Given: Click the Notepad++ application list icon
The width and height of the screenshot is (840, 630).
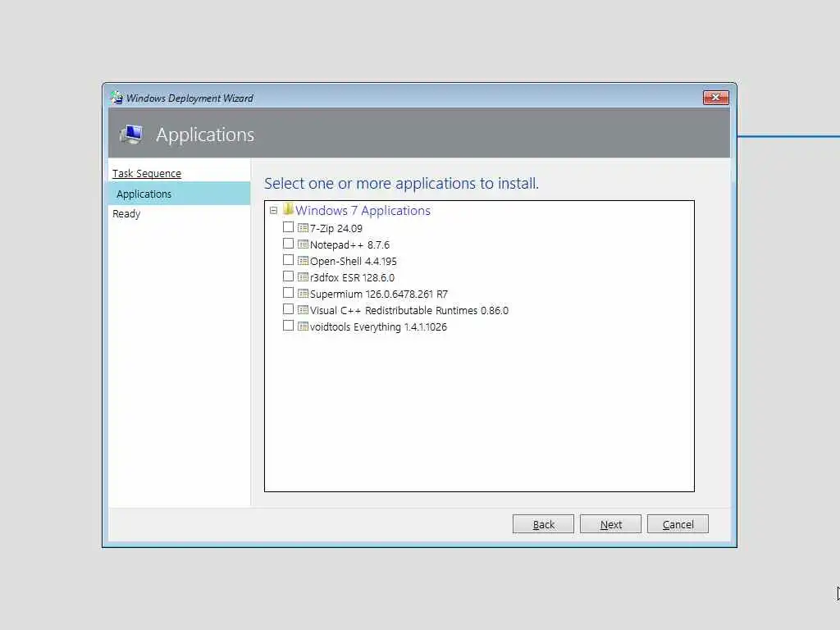Looking at the screenshot, I should (303, 244).
